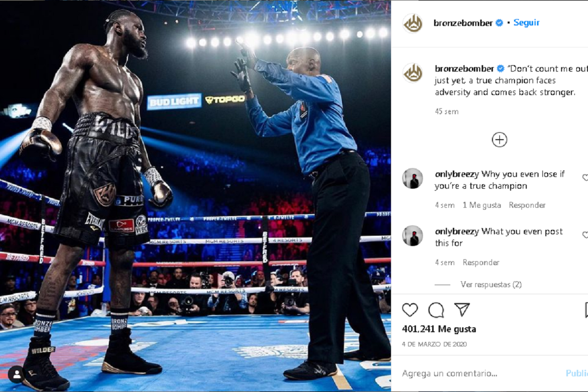Viewport: 588px width, 392px height.
Task: Open comments via the speech bubble icon
Action: 436,310
